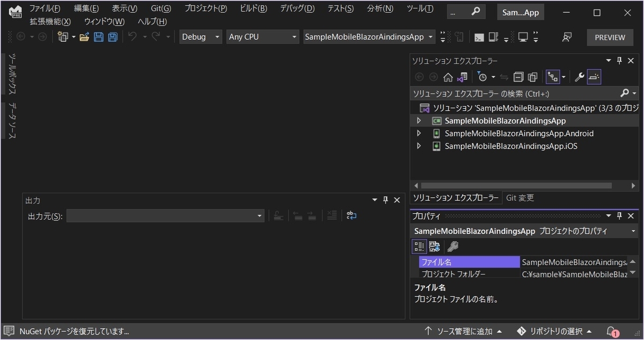Click ソース管理に追加 in status bar
Screen dimensions: 644x340
point(464,331)
